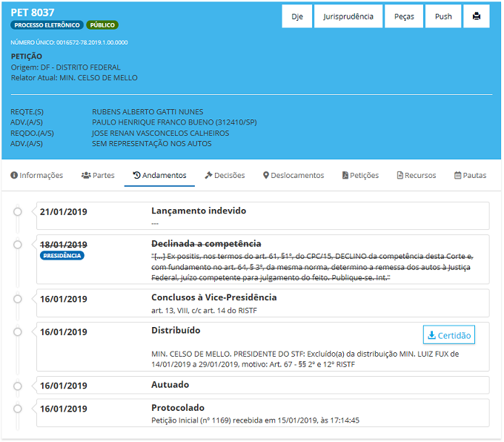Click the 'Distribuído' entry title
This screenshot has height=442, width=504.
click(x=176, y=330)
